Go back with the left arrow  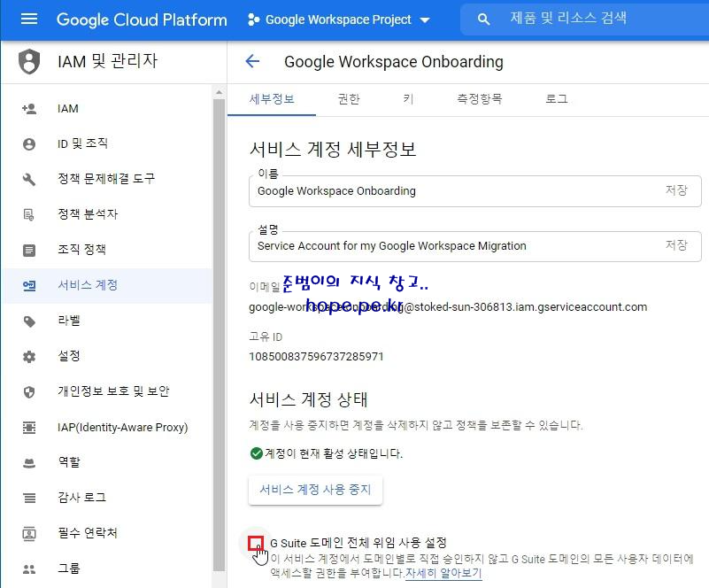click(252, 61)
